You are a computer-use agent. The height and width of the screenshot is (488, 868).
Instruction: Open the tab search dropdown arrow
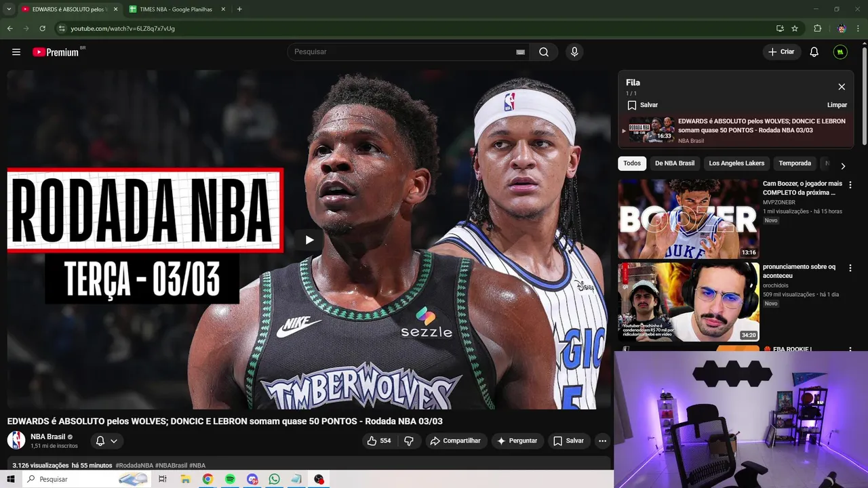9,9
